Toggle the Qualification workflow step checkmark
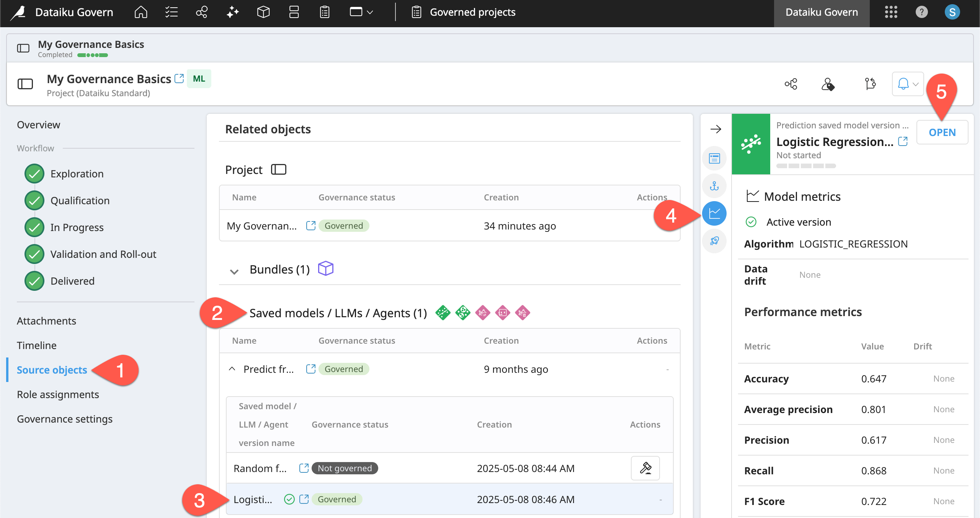 click(x=34, y=201)
